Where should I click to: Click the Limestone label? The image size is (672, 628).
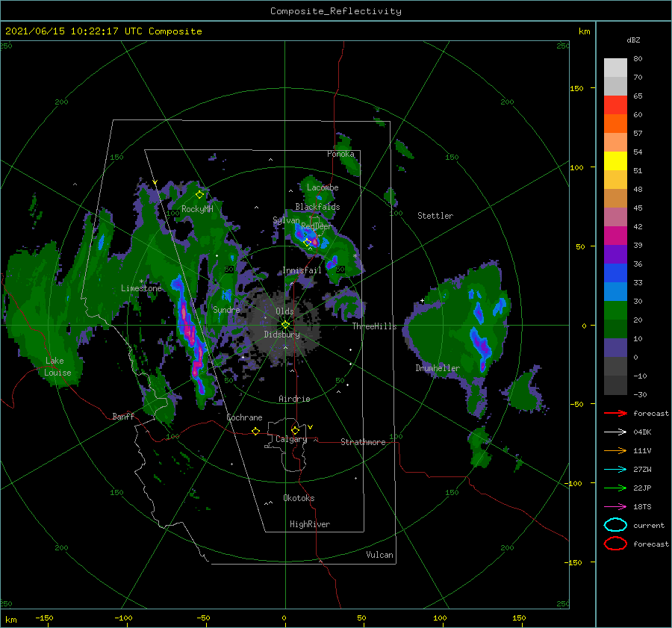click(x=141, y=288)
